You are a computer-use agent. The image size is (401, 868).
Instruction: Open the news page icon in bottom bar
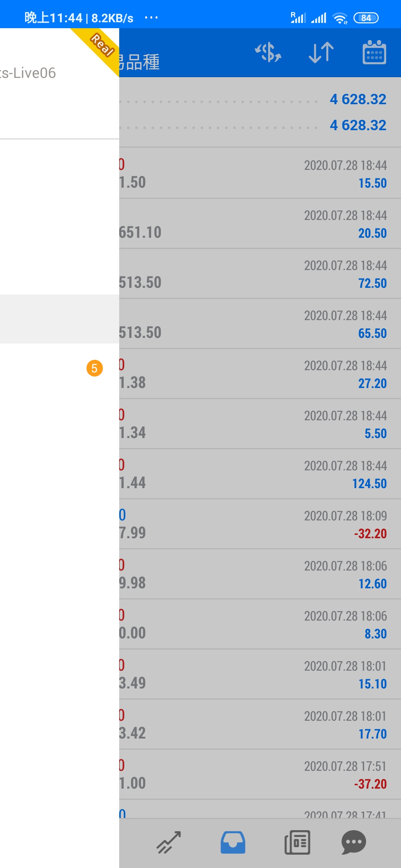pos(297,842)
